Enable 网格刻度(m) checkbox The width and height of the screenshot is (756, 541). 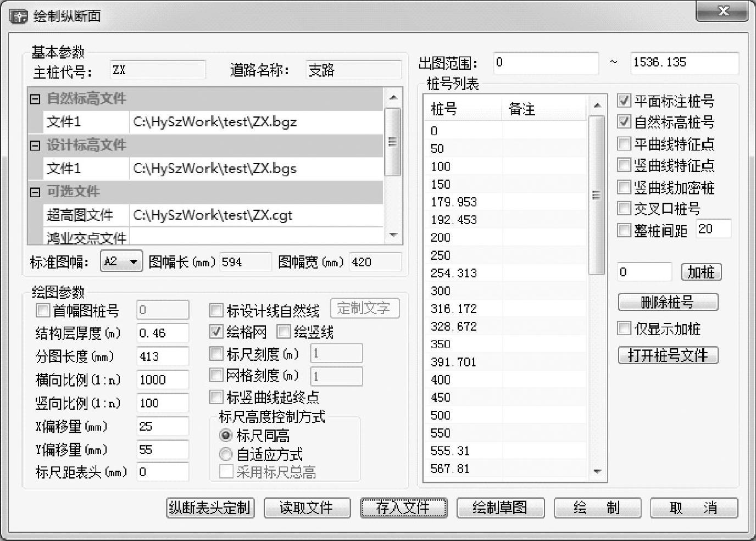[216, 375]
